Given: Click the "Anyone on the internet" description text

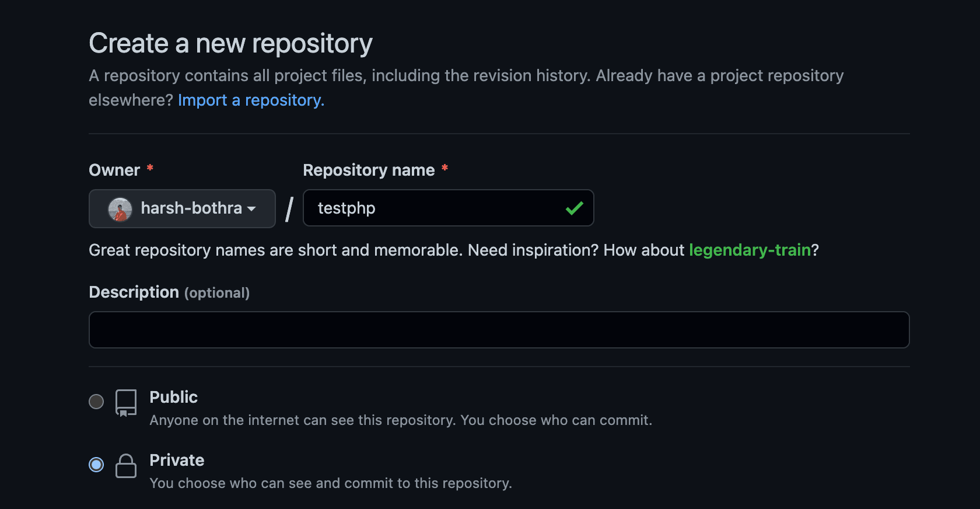Looking at the screenshot, I should (x=400, y=420).
